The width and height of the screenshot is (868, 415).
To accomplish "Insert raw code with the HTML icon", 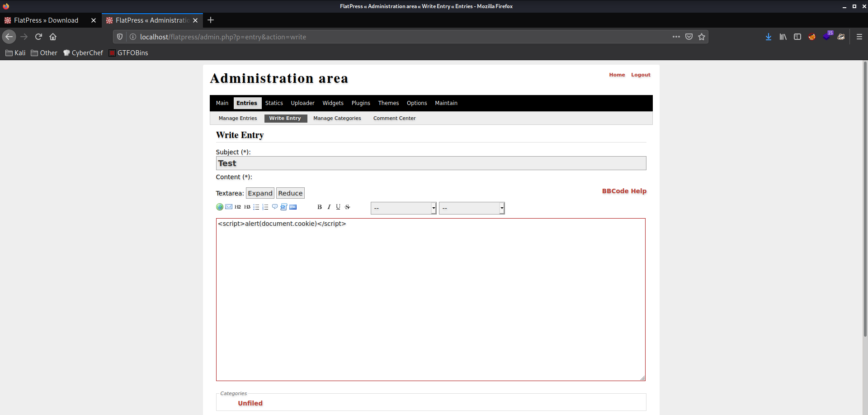I will tap(293, 207).
